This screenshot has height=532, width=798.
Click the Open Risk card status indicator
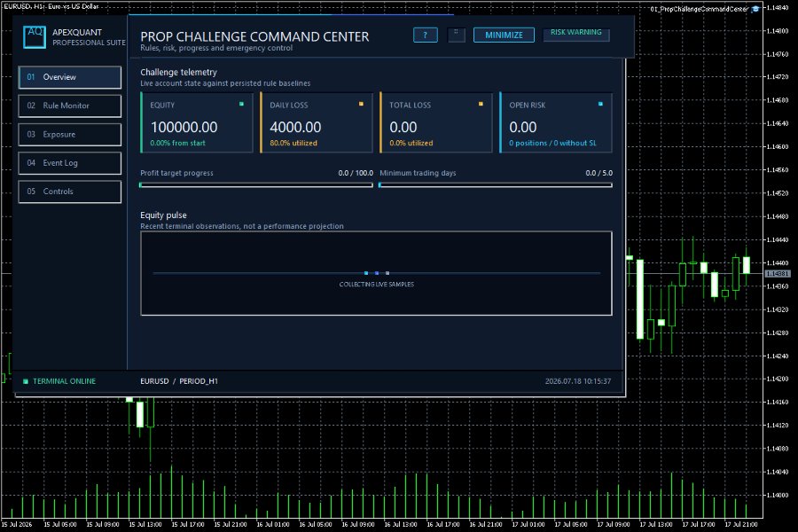600,104
